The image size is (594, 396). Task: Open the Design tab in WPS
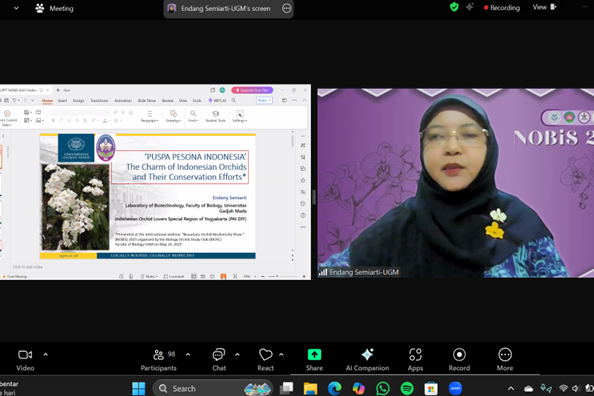[x=78, y=101]
